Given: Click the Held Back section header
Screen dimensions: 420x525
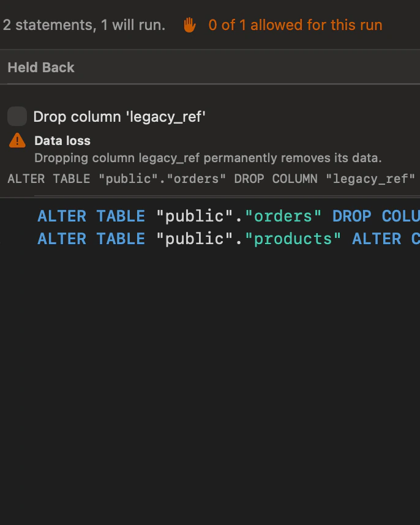Looking at the screenshot, I should pos(210,67).
